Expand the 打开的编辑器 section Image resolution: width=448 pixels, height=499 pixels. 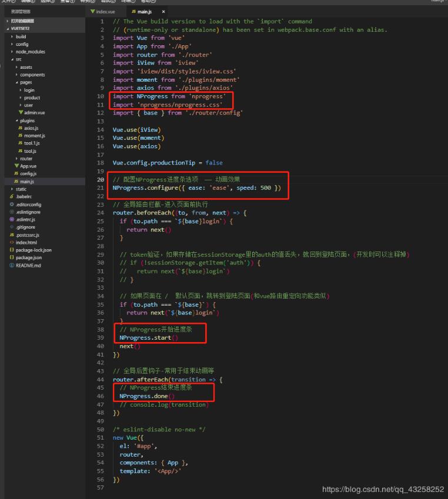pos(8,21)
